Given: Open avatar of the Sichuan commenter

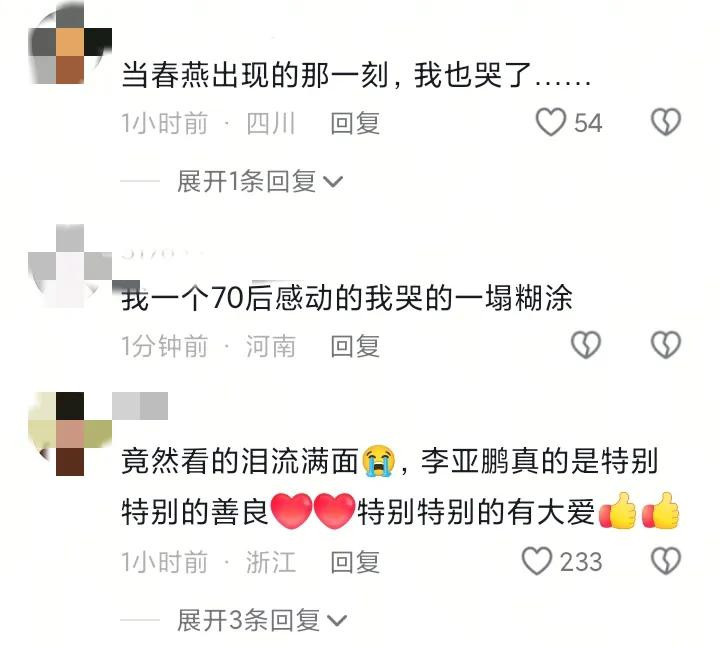Looking at the screenshot, I should click(70, 42).
